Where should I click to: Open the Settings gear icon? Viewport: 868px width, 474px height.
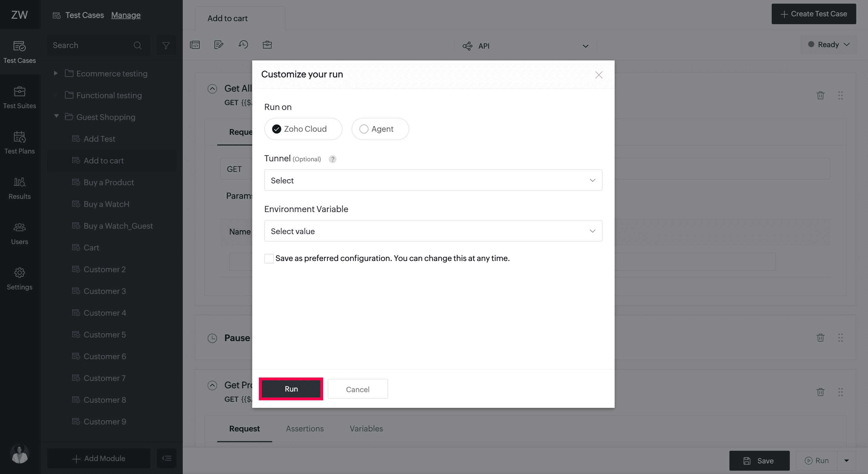[x=20, y=272]
